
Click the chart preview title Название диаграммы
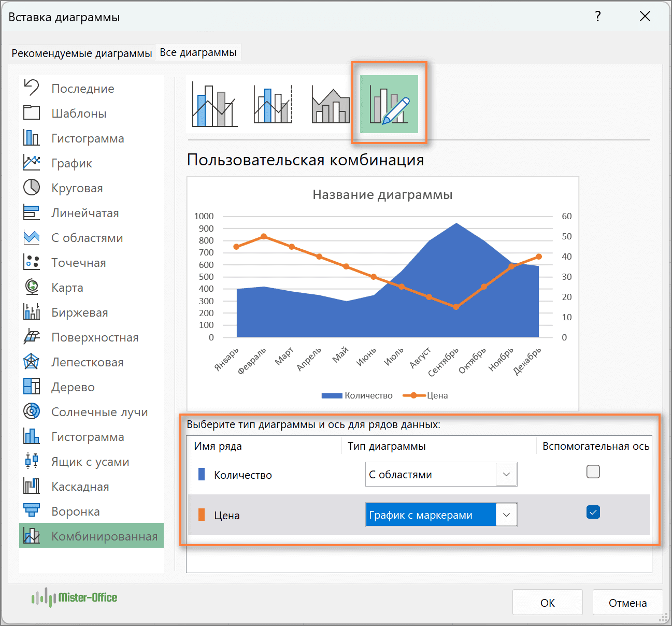tap(382, 195)
